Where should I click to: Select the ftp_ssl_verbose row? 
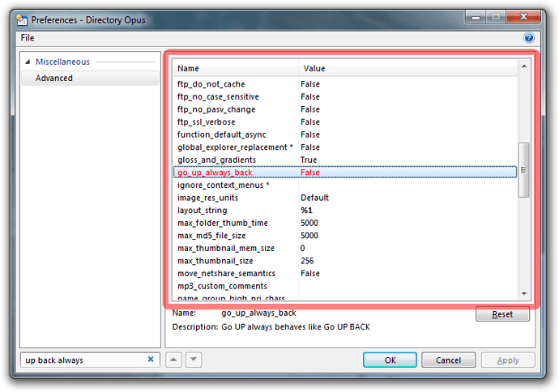(x=345, y=121)
